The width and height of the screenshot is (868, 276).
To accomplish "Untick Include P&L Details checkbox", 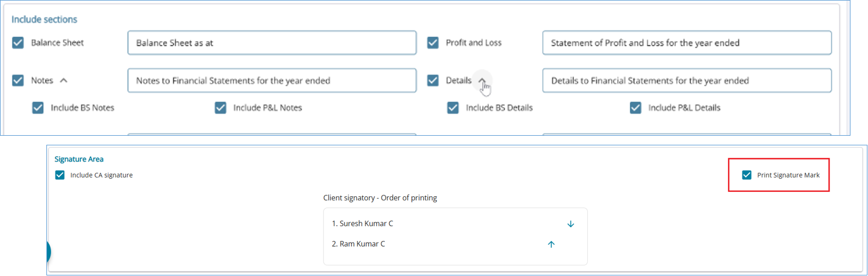I will pos(635,107).
